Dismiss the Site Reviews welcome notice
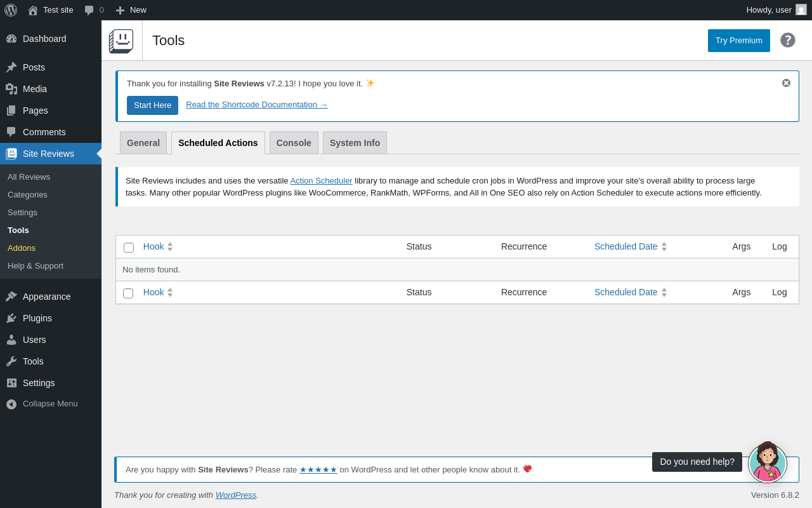 [x=786, y=83]
